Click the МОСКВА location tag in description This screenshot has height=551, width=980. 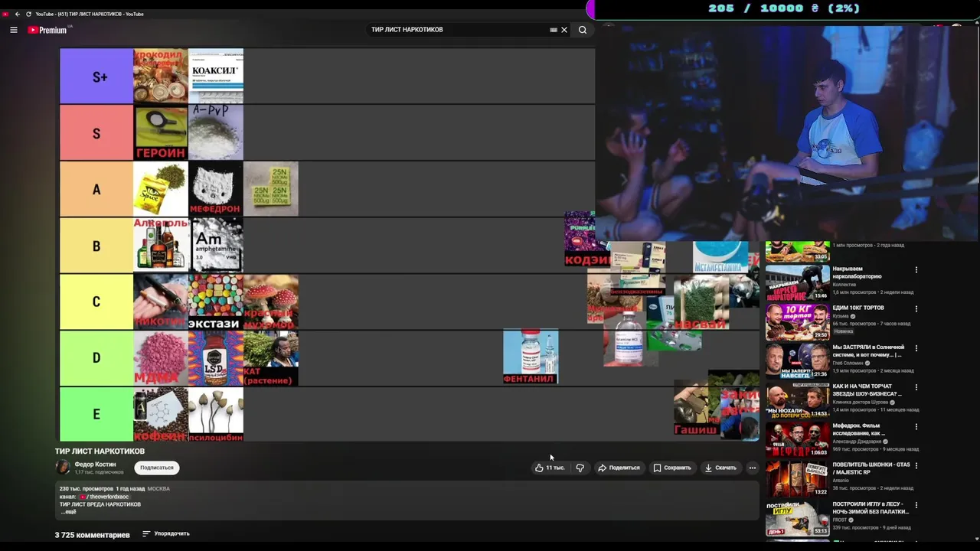(158, 489)
